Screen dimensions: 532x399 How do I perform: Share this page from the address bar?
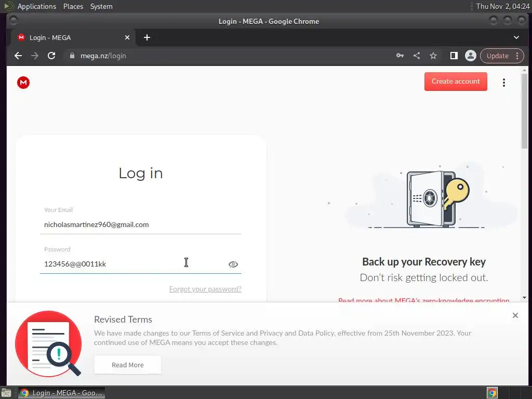pyautogui.click(x=417, y=56)
